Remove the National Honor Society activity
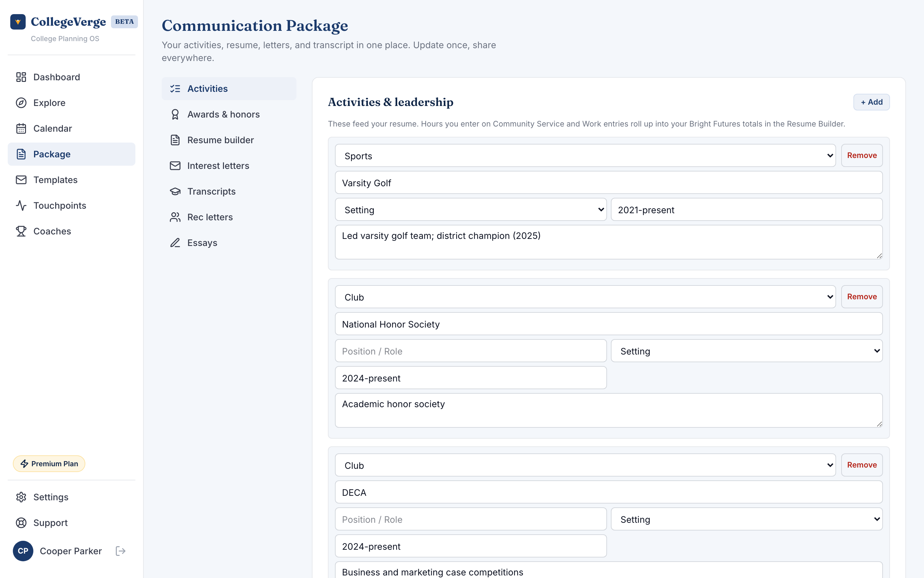This screenshot has height=578, width=924. (x=862, y=297)
